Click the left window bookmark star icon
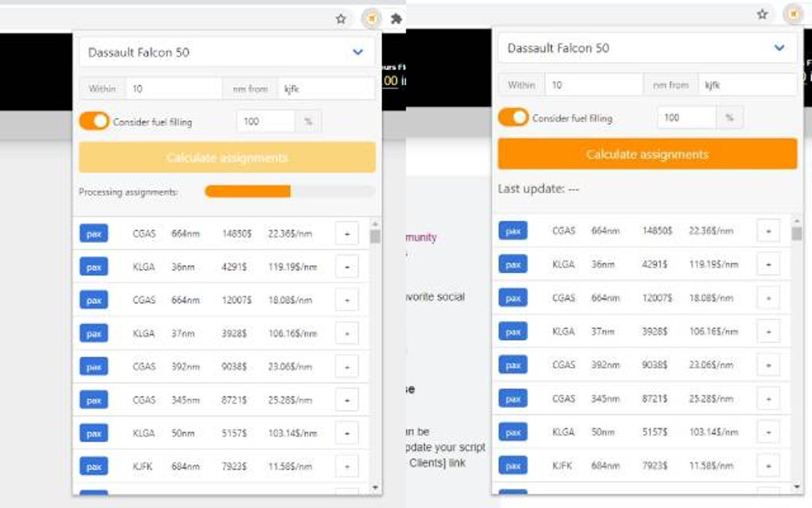Image resolution: width=812 pixels, height=508 pixels. [340, 17]
